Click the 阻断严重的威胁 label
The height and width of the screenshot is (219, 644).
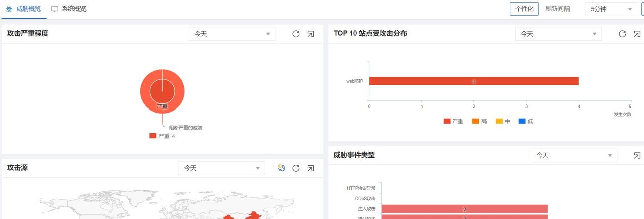pyautogui.click(x=186, y=128)
